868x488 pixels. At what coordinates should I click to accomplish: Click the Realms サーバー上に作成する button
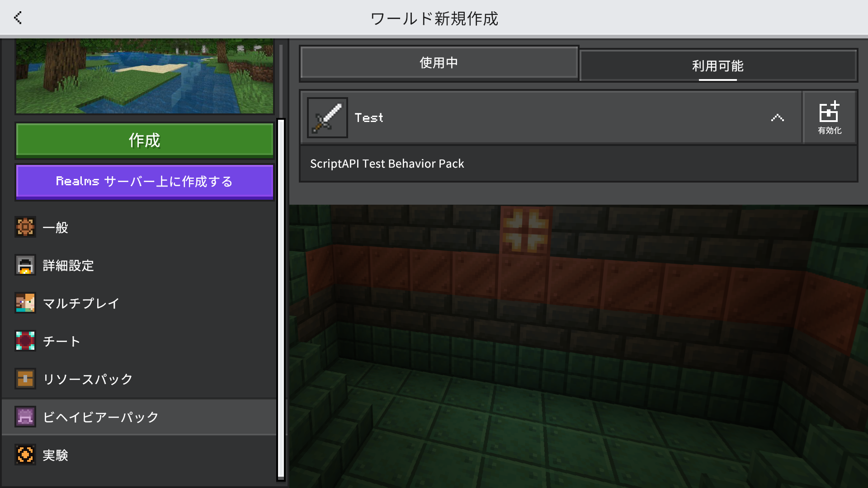[144, 182]
